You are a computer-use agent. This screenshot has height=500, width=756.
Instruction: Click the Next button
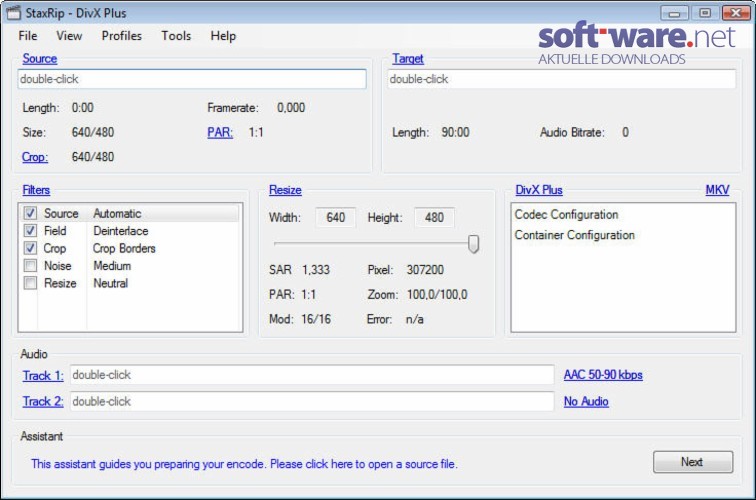tap(693, 462)
